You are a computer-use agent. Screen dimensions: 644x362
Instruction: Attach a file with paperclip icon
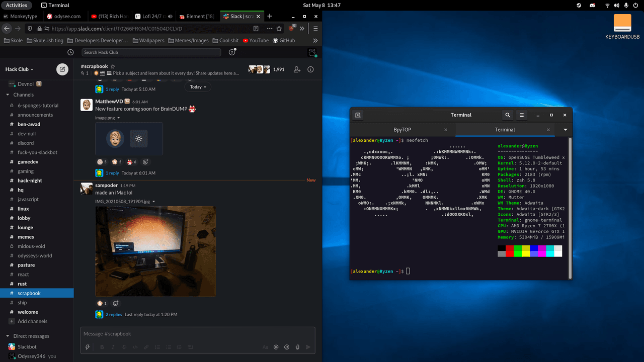[297, 347]
